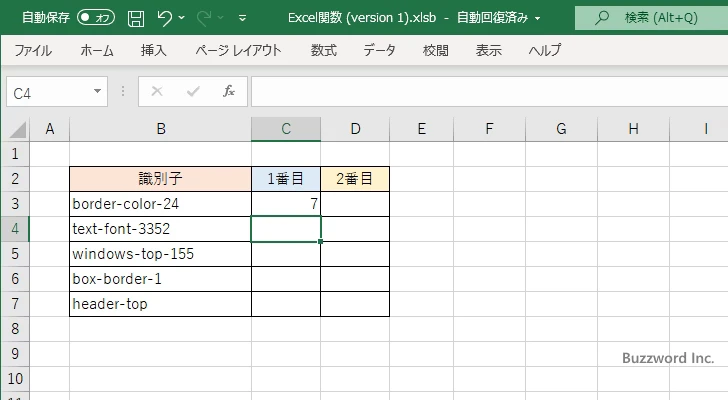This screenshot has width=728, height=400.
Task: Select row 10 header
Action: (15, 379)
